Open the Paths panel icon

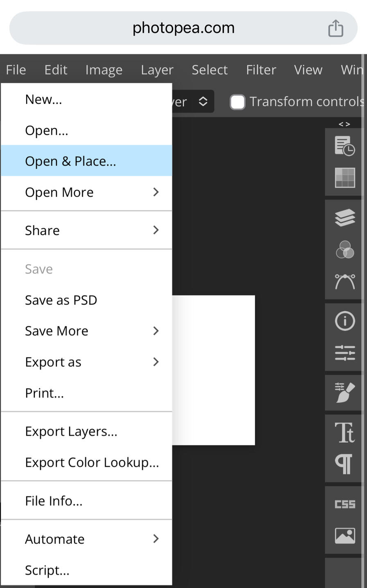pyautogui.click(x=344, y=282)
